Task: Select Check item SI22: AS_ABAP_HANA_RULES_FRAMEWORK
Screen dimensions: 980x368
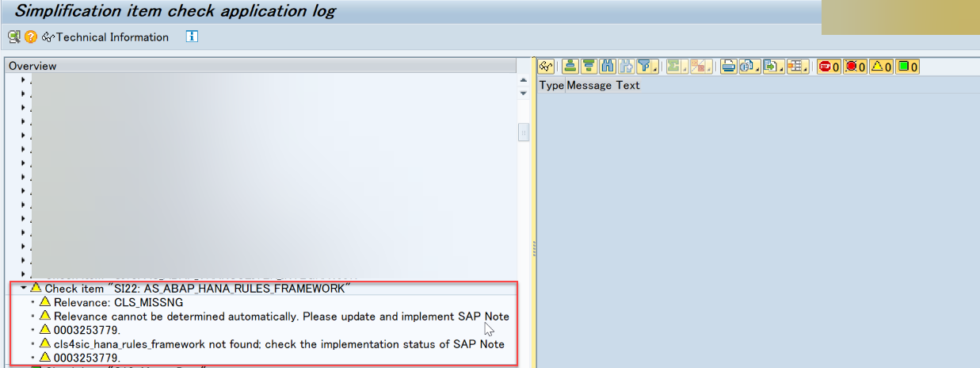Action: coord(197,288)
